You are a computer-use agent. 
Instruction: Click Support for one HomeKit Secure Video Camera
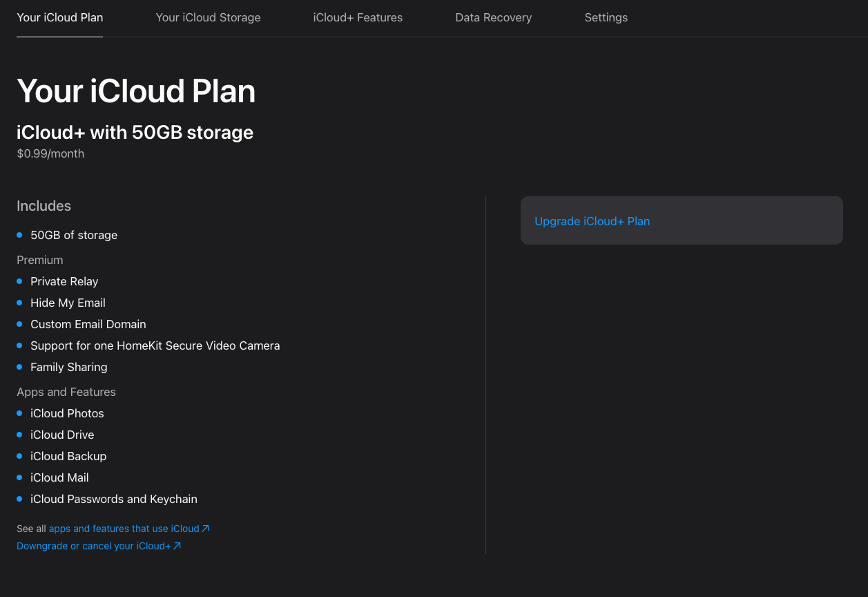click(x=155, y=345)
